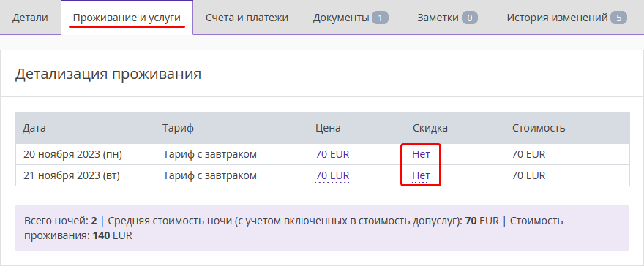This screenshot has width=644, height=266.
Task: Edit the 70 EUR price for 21 ноября
Action: [x=332, y=176]
